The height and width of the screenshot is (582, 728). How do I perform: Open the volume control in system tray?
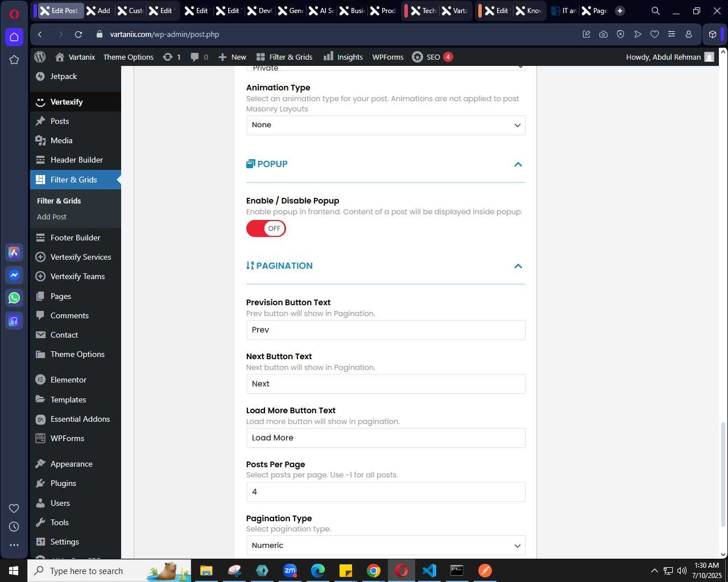tap(681, 571)
